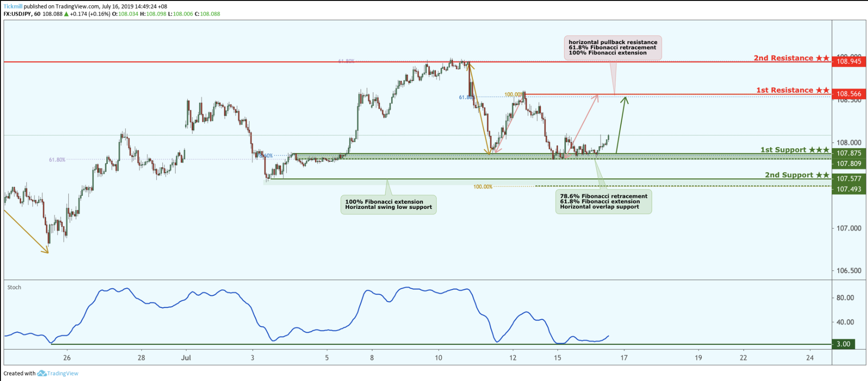
Task: Click the 106.500 price axis value
Action: (849, 271)
